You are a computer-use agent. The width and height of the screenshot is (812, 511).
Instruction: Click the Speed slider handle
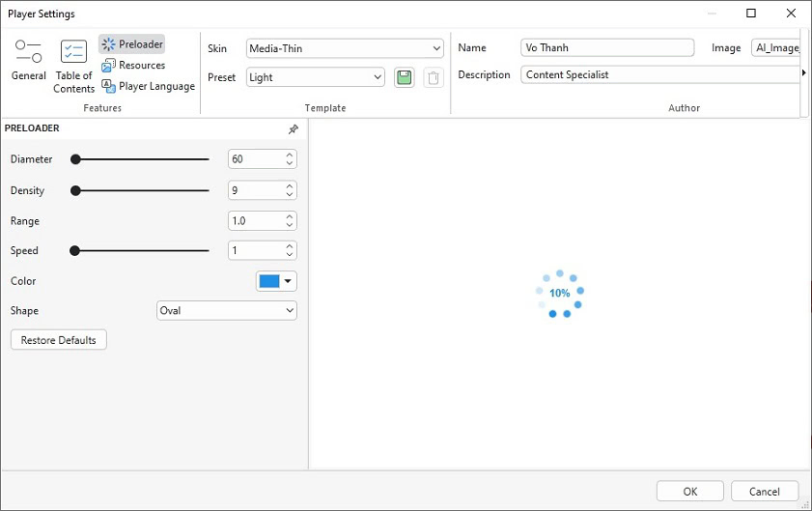coord(75,251)
